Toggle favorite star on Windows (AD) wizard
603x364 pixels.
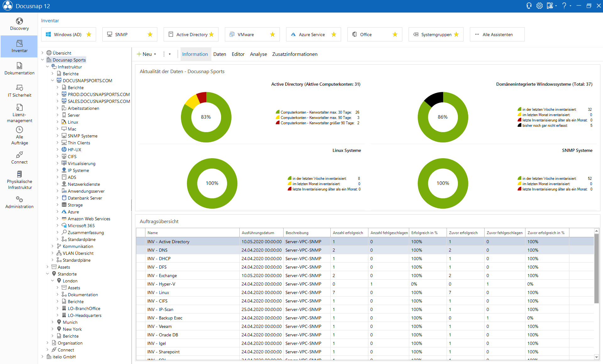coord(89,35)
